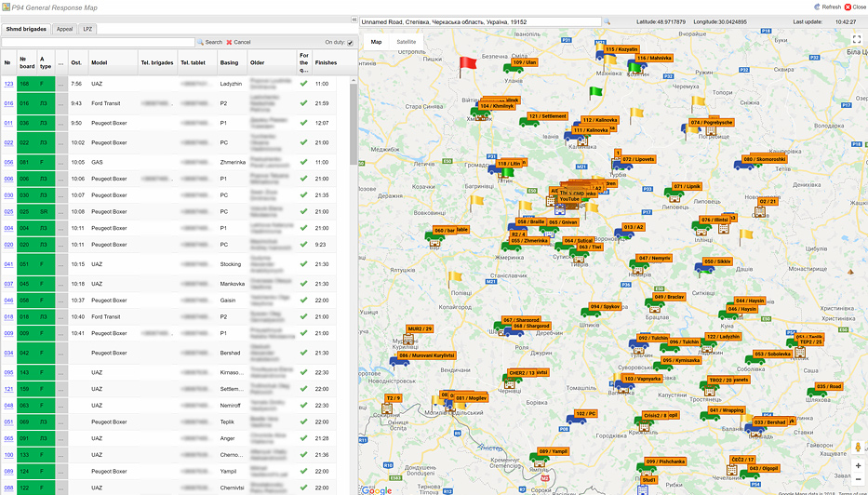The width and height of the screenshot is (868, 495).
Task: Select the Shmd brigades tab
Action: pos(26,29)
